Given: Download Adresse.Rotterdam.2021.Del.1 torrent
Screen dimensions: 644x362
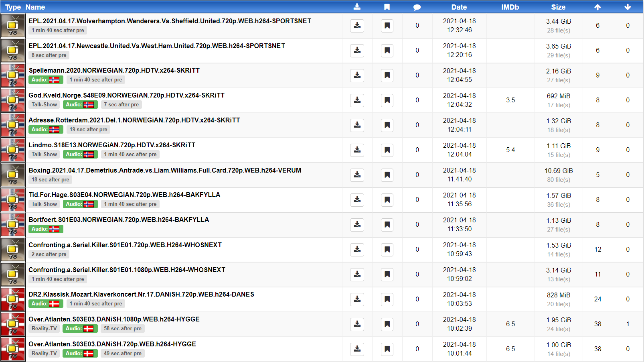Looking at the screenshot, I should 357,125.
